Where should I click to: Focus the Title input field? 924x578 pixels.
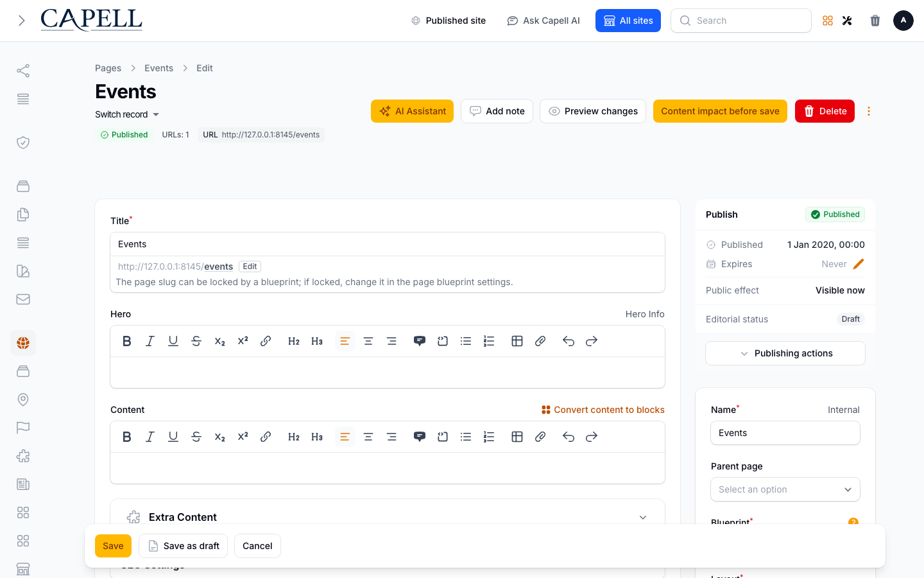click(x=388, y=244)
